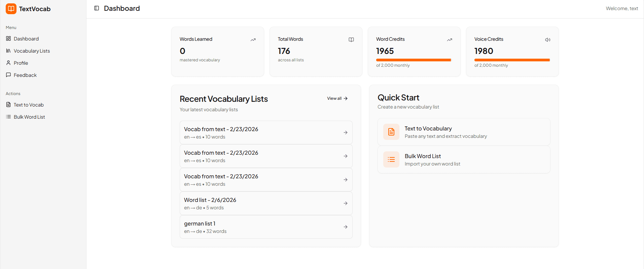Click the 'en → de • 5 words' text

click(x=204, y=208)
